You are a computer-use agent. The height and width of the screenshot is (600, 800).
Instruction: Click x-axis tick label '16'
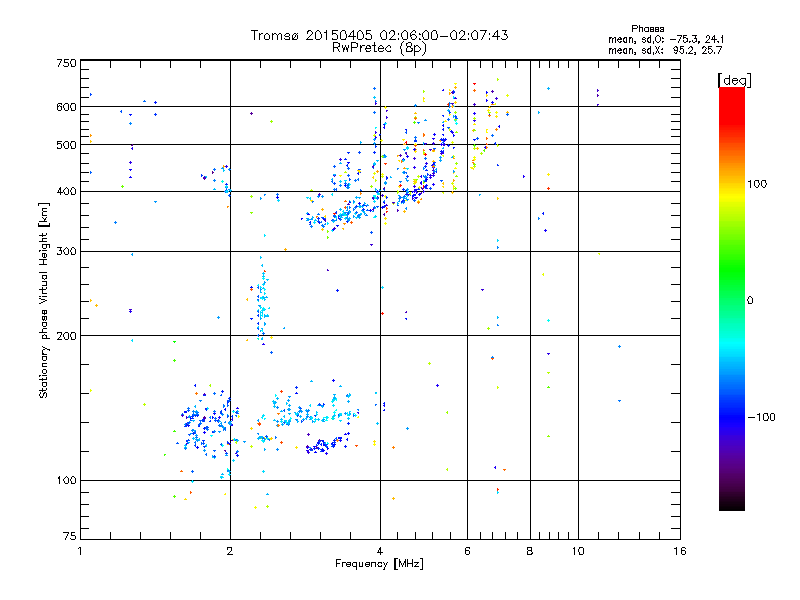680,551
